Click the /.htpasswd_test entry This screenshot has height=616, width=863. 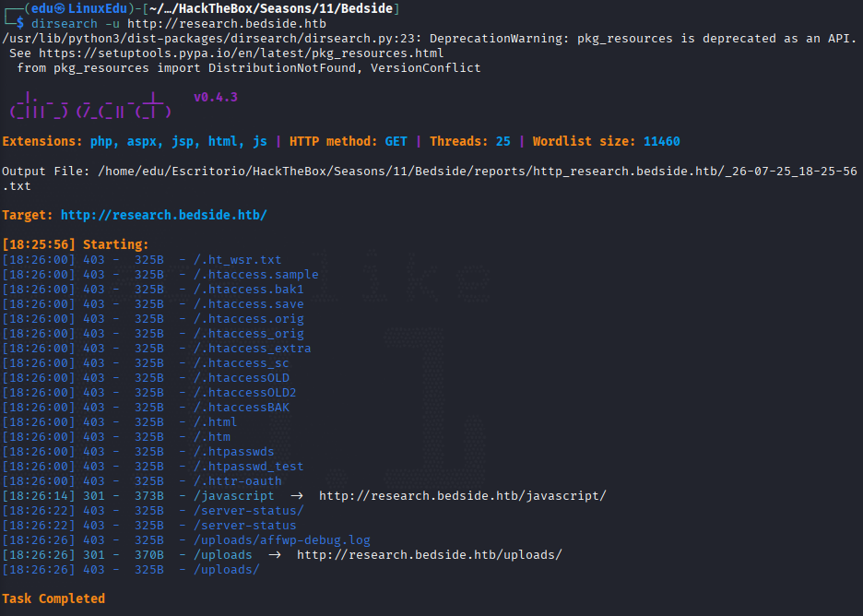pyautogui.click(x=249, y=467)
